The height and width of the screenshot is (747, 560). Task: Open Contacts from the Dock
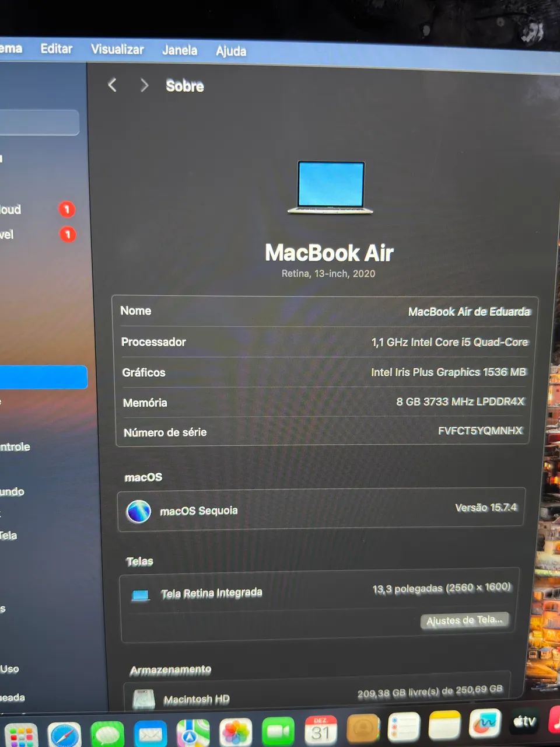coord(363,729)
